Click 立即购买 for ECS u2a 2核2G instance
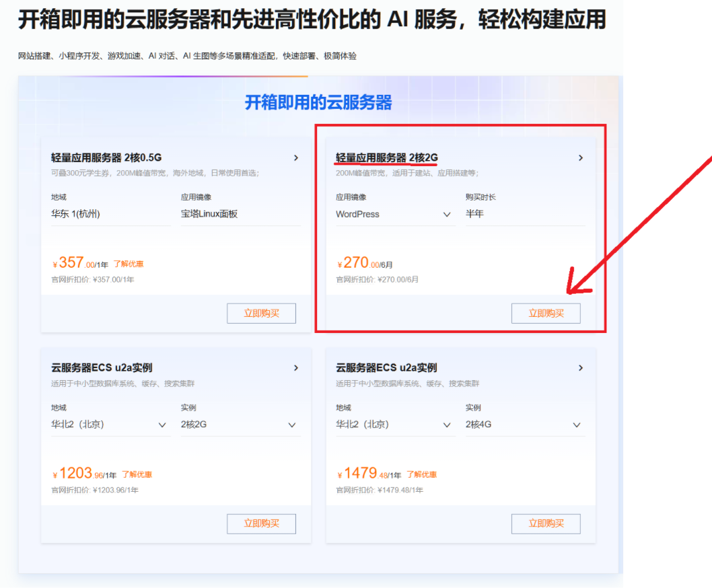Viewport: 712px width, 588px height. [261, 523]
